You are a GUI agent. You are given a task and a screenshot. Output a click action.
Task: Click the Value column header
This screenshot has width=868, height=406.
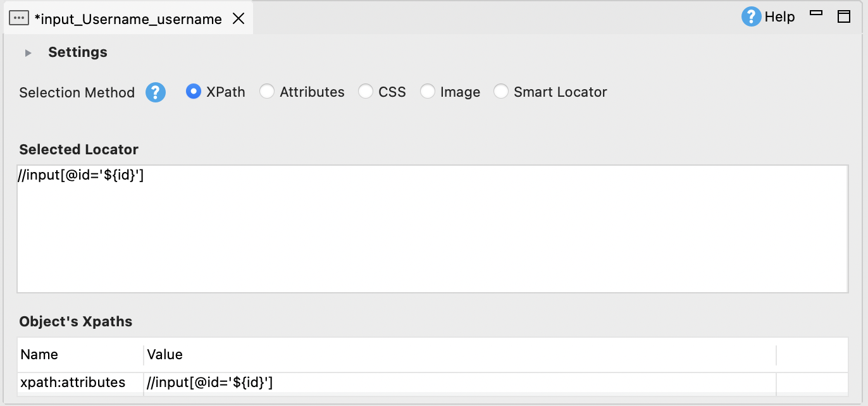165,355
